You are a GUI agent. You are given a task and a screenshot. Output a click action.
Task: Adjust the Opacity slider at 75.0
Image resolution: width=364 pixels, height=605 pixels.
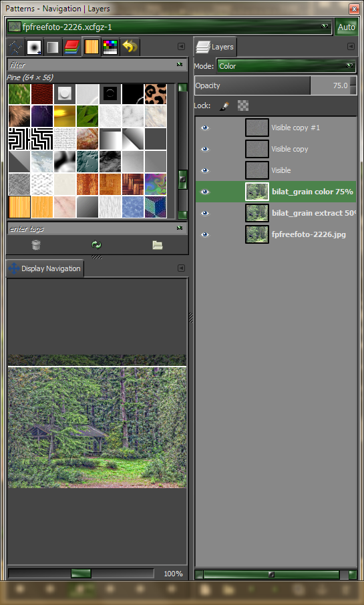(x=272, y=85)
